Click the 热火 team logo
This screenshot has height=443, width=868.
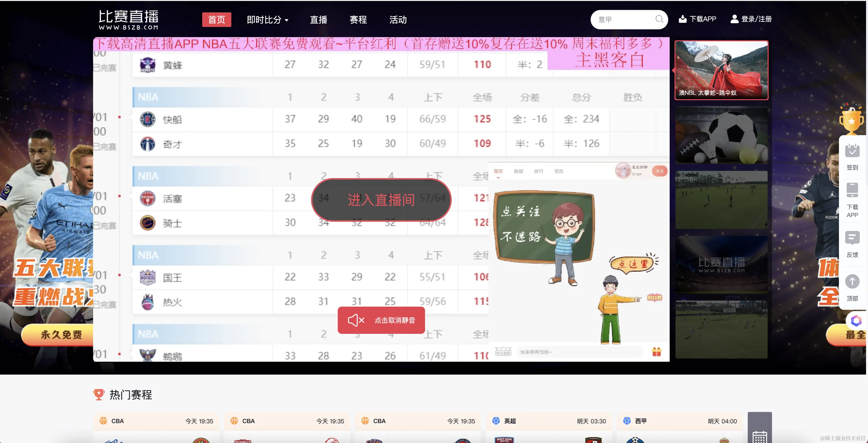coord(148,302)
